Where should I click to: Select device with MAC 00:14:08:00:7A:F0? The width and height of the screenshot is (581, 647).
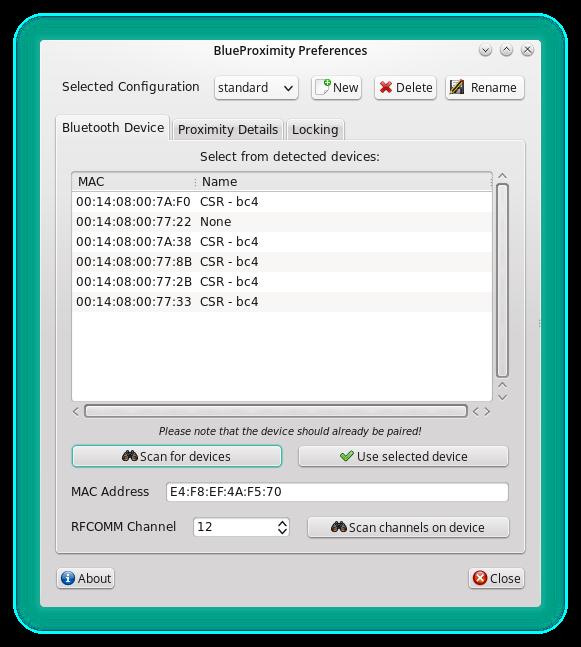pos(282,202)
